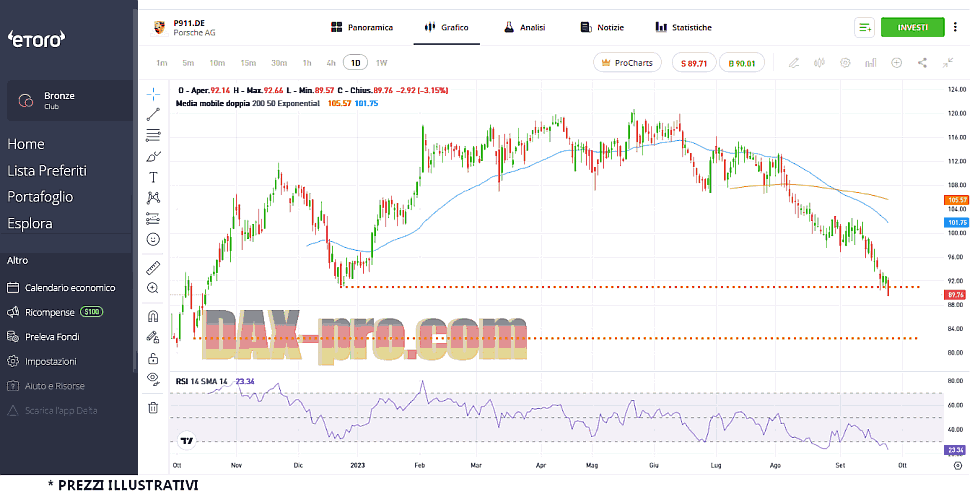Select the crosshair cursor tool
The height and width of the screenshot is (494, 970).
pyautogui.click(x=153, y=94)
